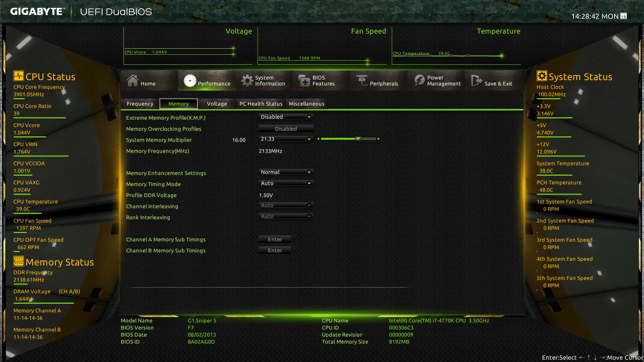Click the System Memory Multiplier label
This screenshot has height=362, width=644.
[x=159, y=140]
